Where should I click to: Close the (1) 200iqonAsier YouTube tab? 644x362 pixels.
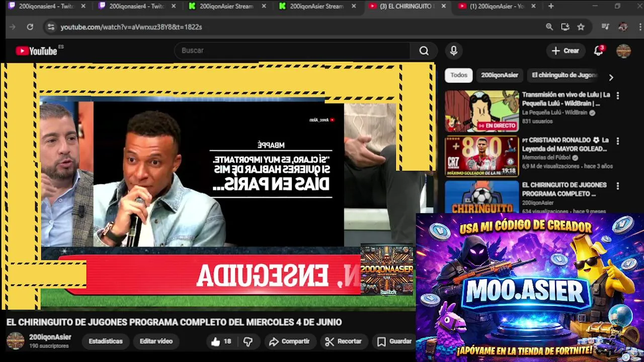[533, 7]
